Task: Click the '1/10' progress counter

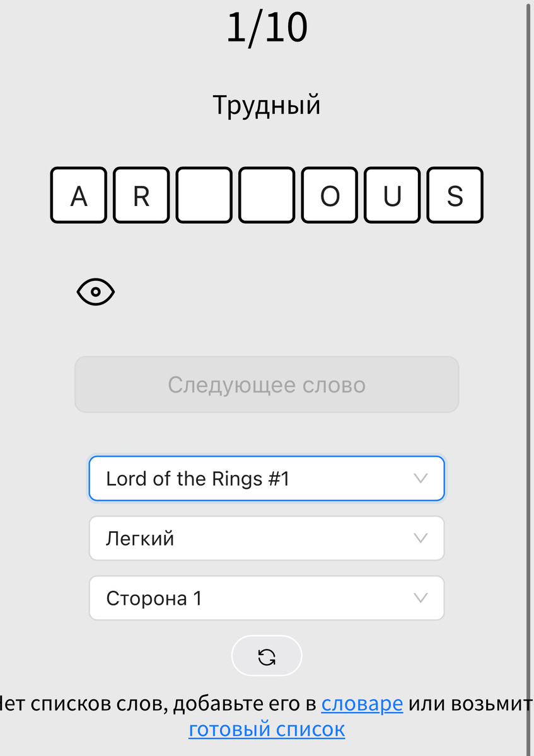Action: 267,28
